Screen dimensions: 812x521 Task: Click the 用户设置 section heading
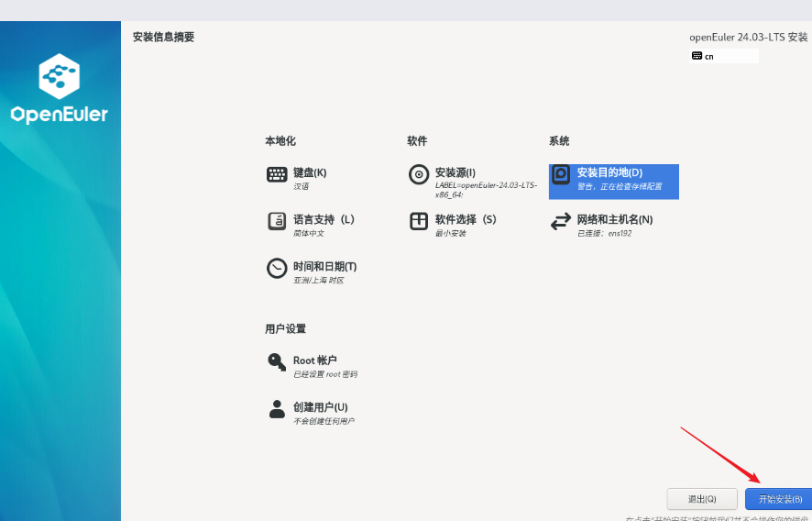pyautogui.click(x=286, y=328)
